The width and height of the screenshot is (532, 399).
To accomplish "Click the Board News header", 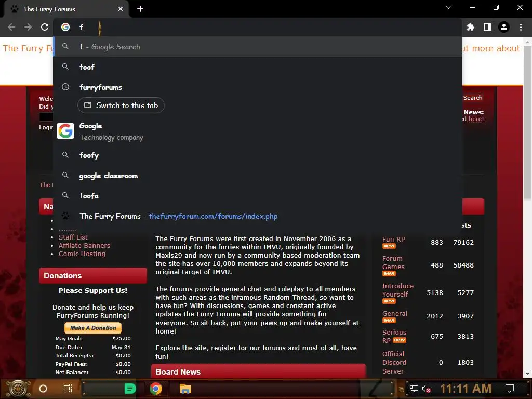I will (258, 371).
